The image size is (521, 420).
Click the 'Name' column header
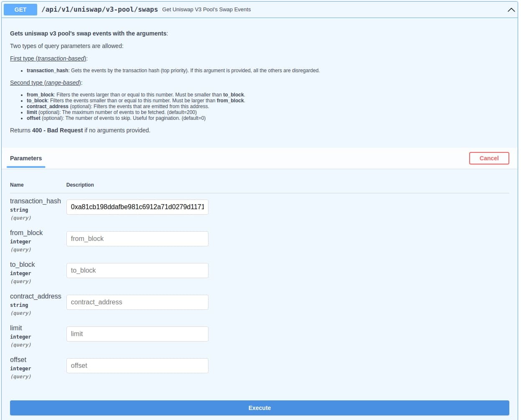(17, 185)
